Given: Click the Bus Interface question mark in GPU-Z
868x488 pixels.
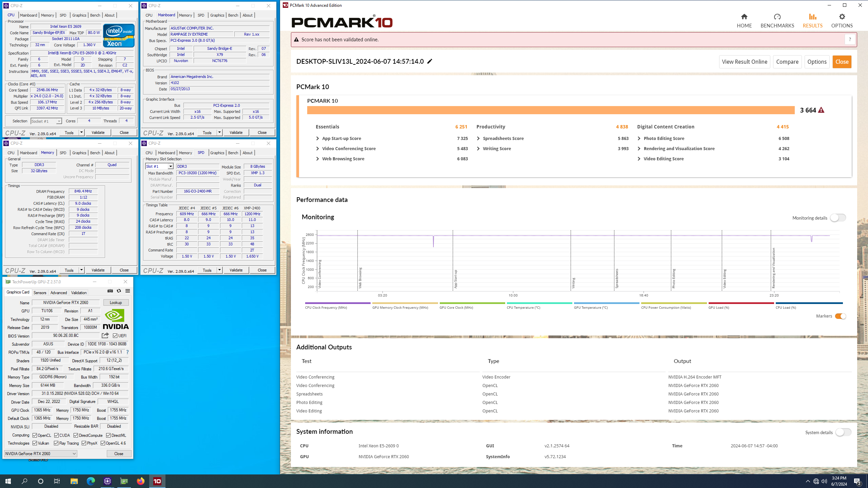Looking at the screenshot, I should tap(127, 352).
